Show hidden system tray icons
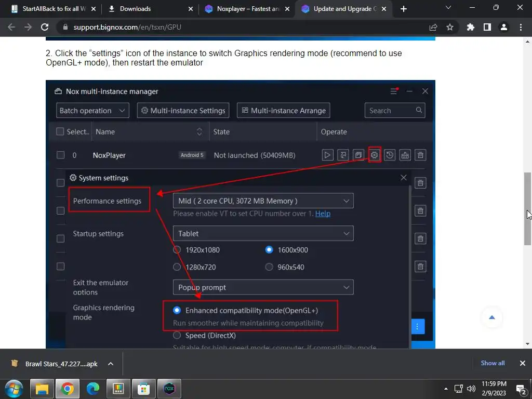The image size is (532, 399). click(446, 389)
